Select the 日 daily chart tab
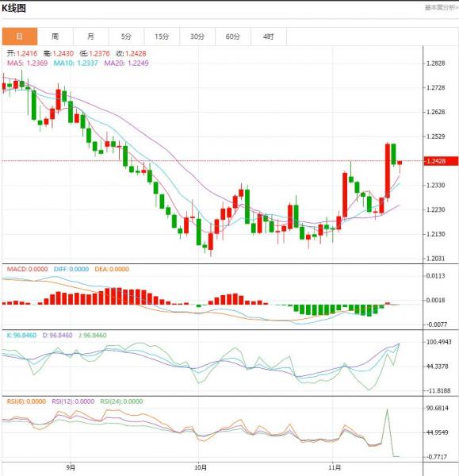This screenshot has height=476, width=459. [x=20, y=36]
